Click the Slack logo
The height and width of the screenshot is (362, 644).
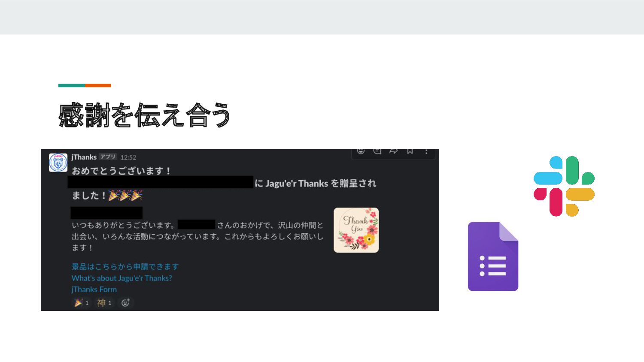[x=564, y=186]
